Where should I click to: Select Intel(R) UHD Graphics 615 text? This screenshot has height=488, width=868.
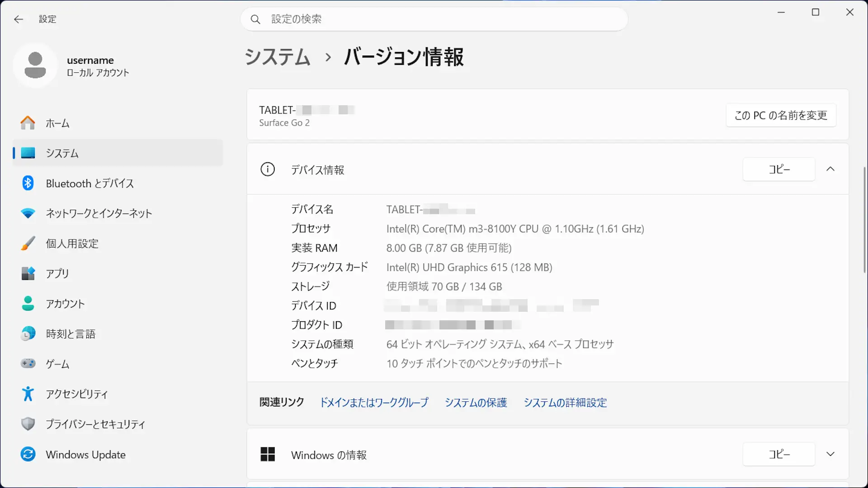pyautogui.click(x=469, y=267)
